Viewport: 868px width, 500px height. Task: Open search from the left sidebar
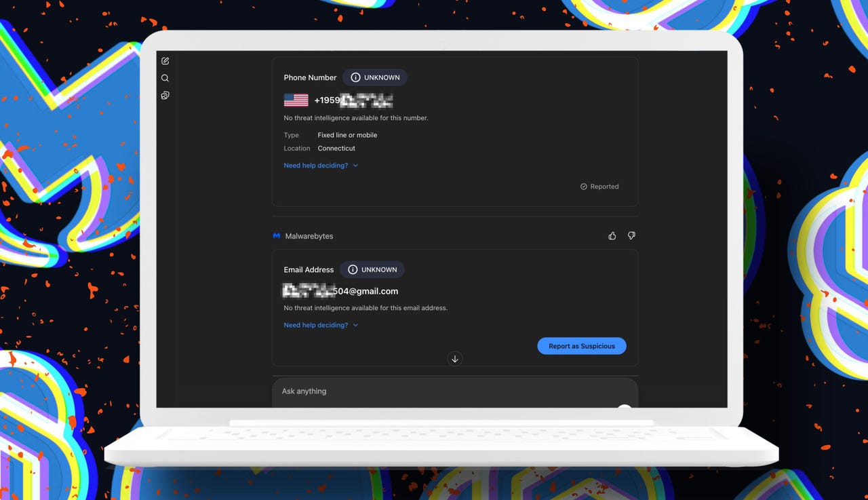pos(165,78)
